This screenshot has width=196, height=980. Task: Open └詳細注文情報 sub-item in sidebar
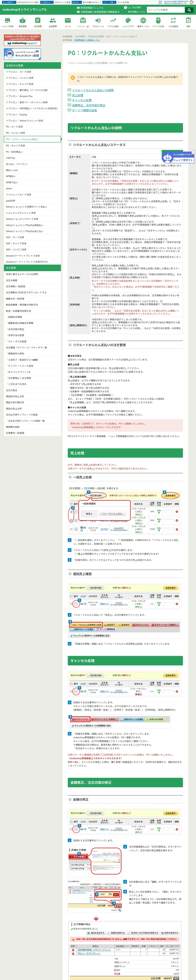pyautogui.click(x=32, y=317)
